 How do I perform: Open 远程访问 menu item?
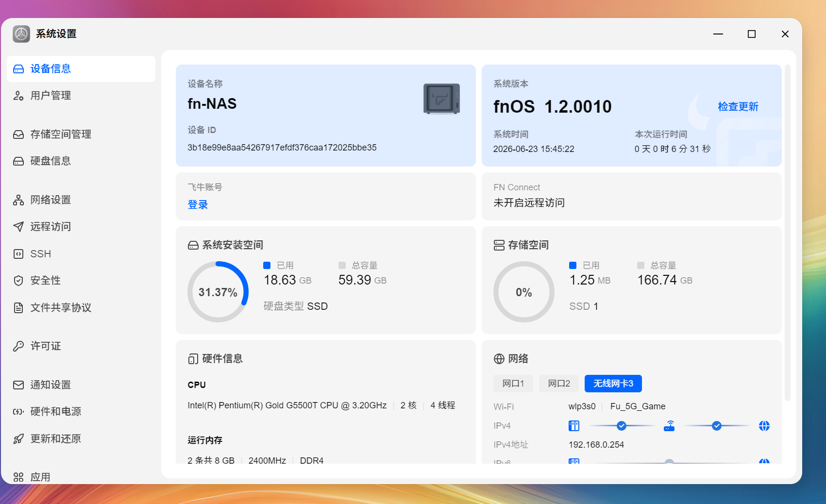click(x=81, y=227)
